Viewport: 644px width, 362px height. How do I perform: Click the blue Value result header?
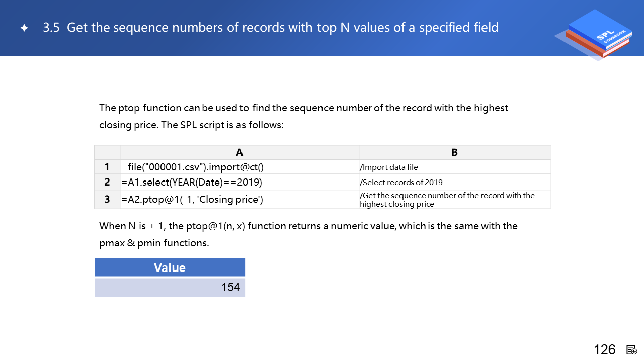click(x=170, y=267)
